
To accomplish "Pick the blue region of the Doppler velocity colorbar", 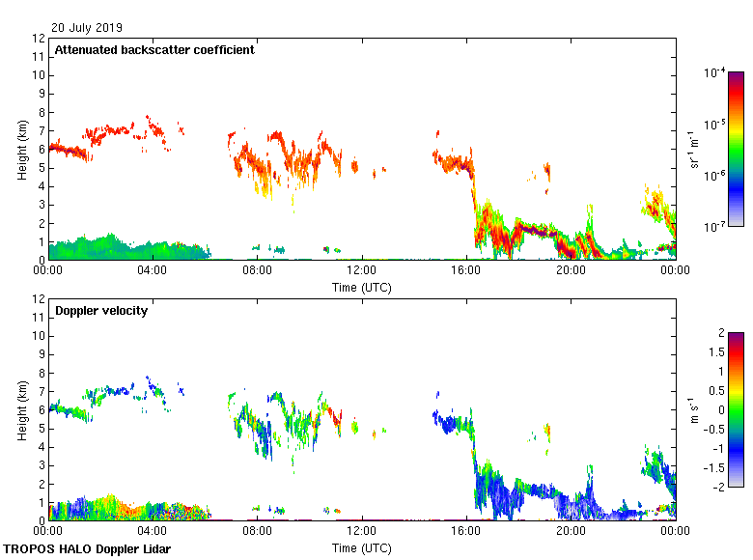I will tap(736, 454).
